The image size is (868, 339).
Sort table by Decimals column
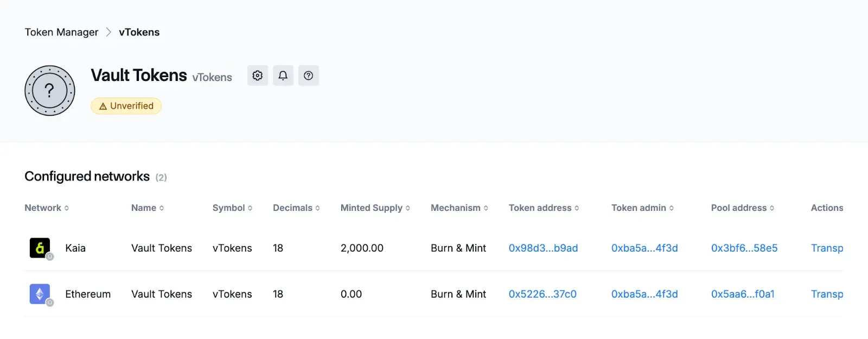point(296,208)
